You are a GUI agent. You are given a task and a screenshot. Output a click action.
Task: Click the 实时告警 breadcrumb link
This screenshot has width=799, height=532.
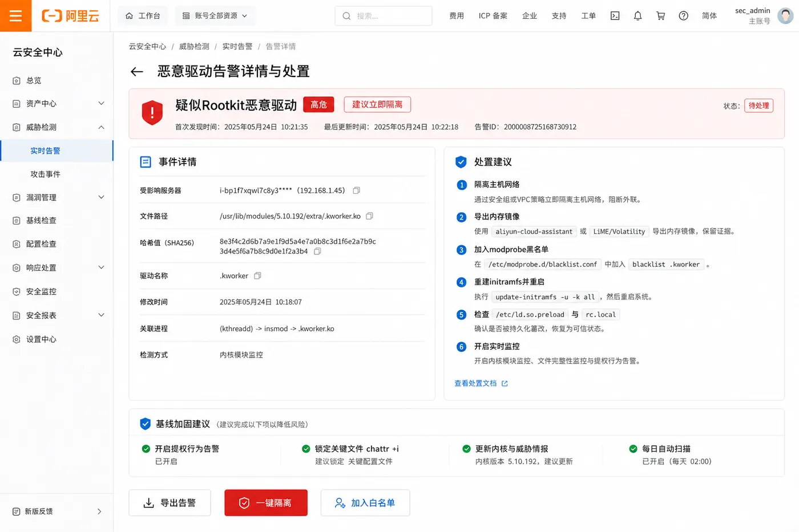pyautogui.click(x=237, y=46)
